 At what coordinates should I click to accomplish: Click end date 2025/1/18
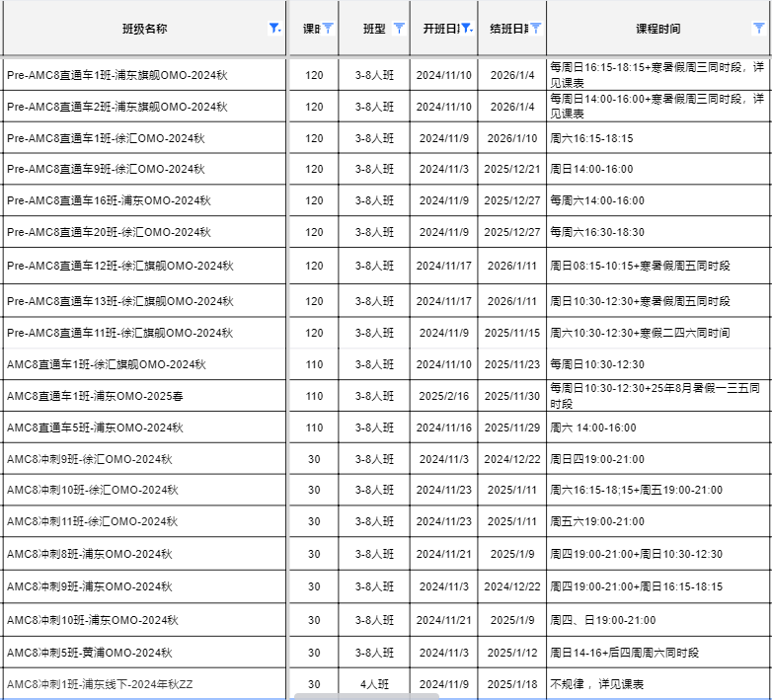(x=512, y=684)
